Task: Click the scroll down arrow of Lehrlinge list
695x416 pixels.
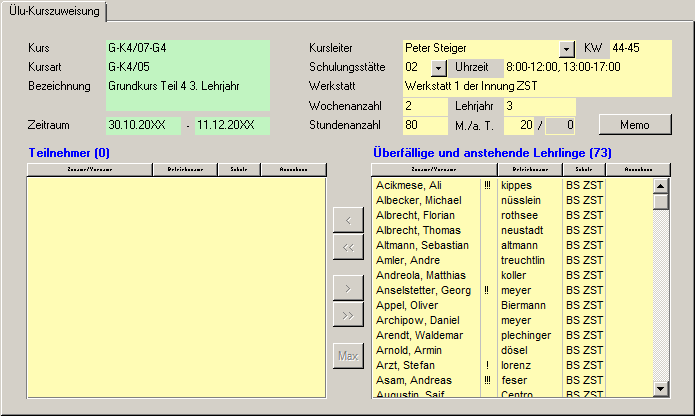Action: [660, 388]
